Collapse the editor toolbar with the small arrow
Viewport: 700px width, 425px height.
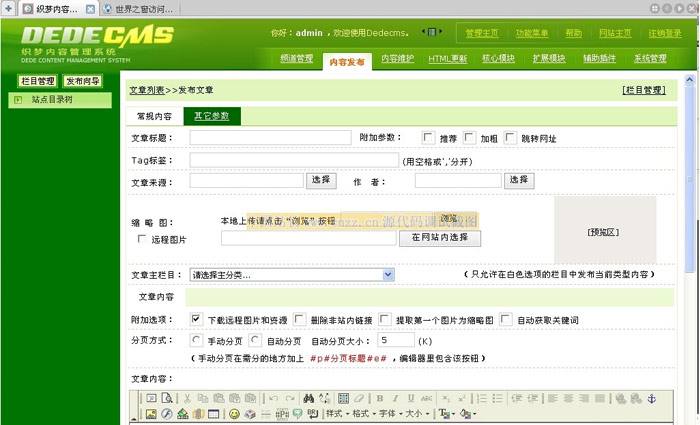click(134, 419)
